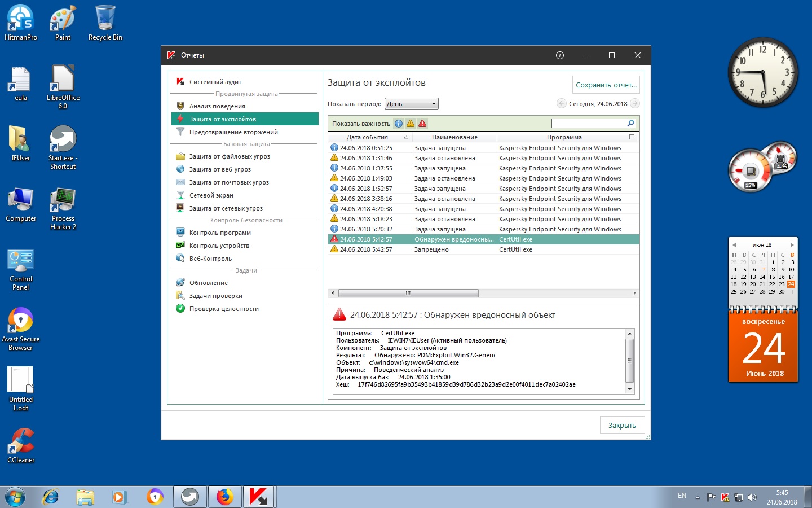Click details pane scroll down arrow
The image size is (812, 508).
click(x=630, y=389)
